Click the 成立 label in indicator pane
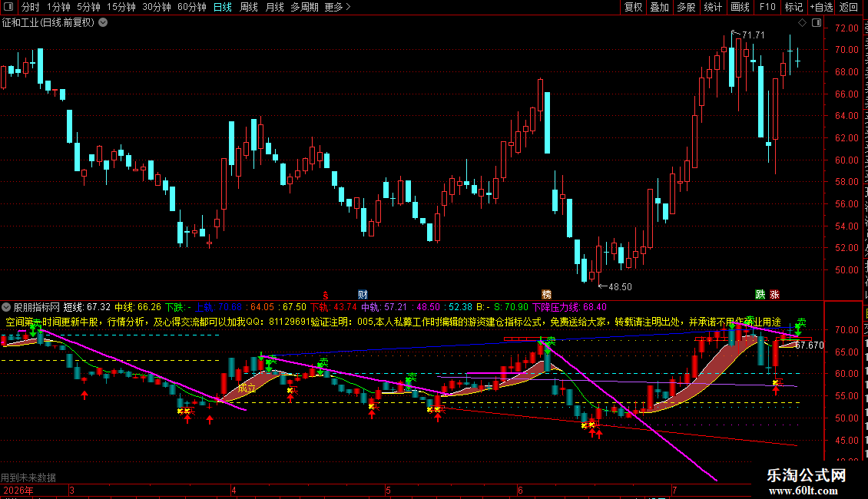The width and height of the screenshot is (868, 499). pyautogui.click(x=247, y=388)
